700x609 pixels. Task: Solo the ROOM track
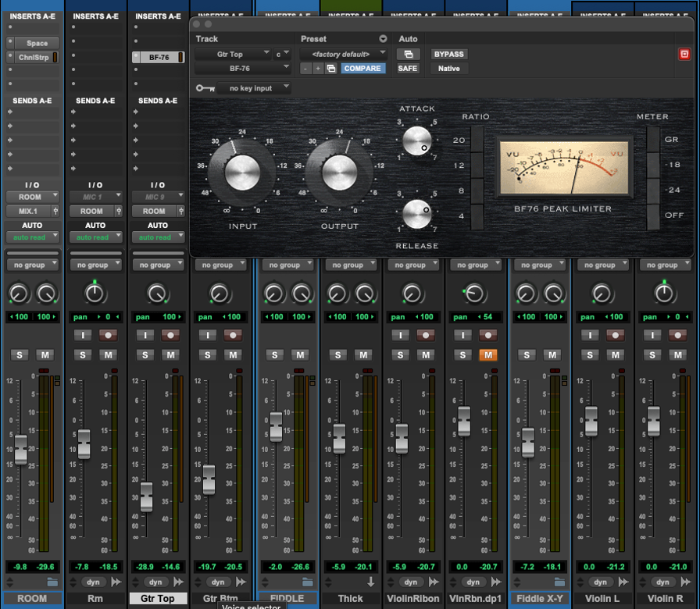[x=20, y=355]
